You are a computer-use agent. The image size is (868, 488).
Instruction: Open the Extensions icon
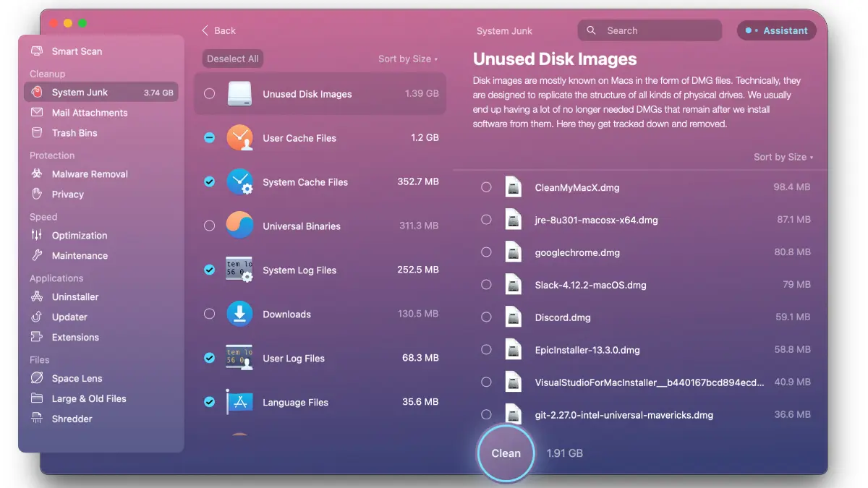coord(37,338)
